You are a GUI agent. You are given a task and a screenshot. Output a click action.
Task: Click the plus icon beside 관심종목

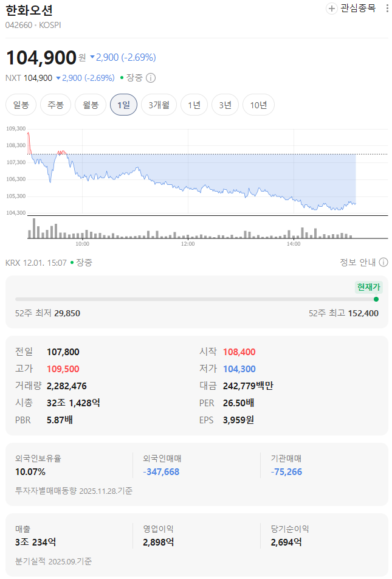(331, 9)
